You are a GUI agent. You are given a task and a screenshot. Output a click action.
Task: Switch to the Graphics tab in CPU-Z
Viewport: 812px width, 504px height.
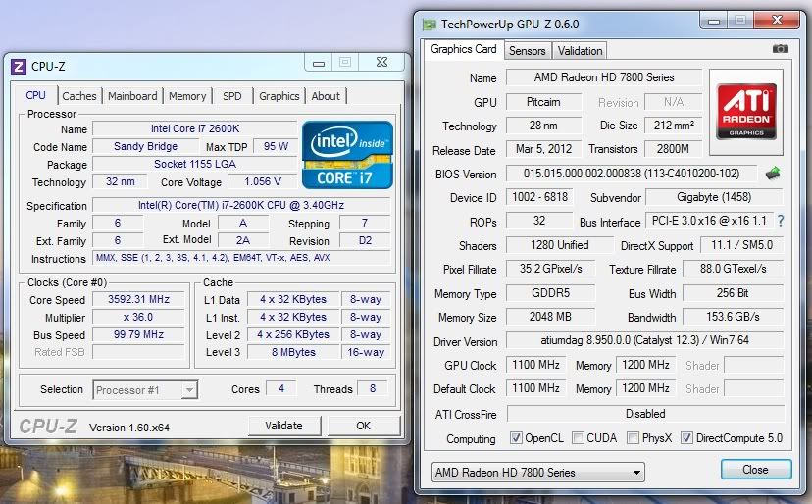pyautogui.click(x=279, y=96)
